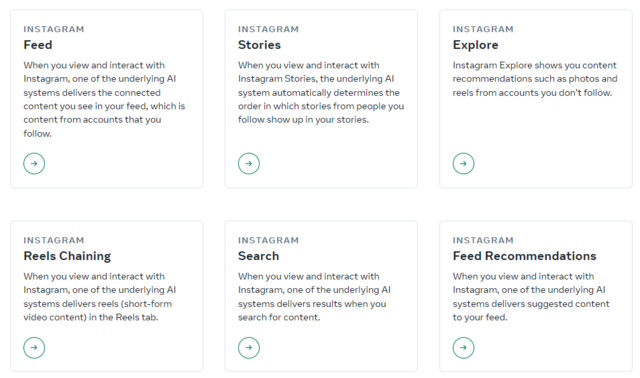Select the Explore card description text
Image resolution: width=640 pixels, height=378 pixels.
click(x=535, y=79)
